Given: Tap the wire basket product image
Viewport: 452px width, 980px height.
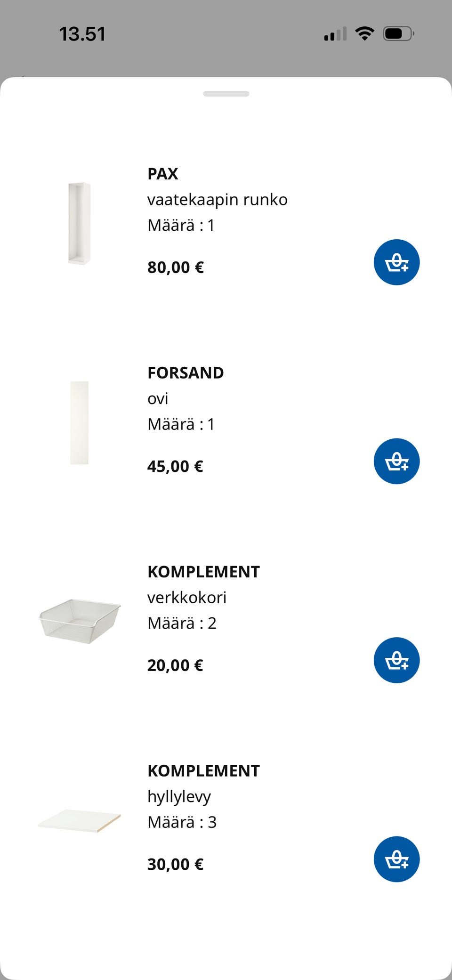Looking at the screenshot, I should tap(79, 621).
